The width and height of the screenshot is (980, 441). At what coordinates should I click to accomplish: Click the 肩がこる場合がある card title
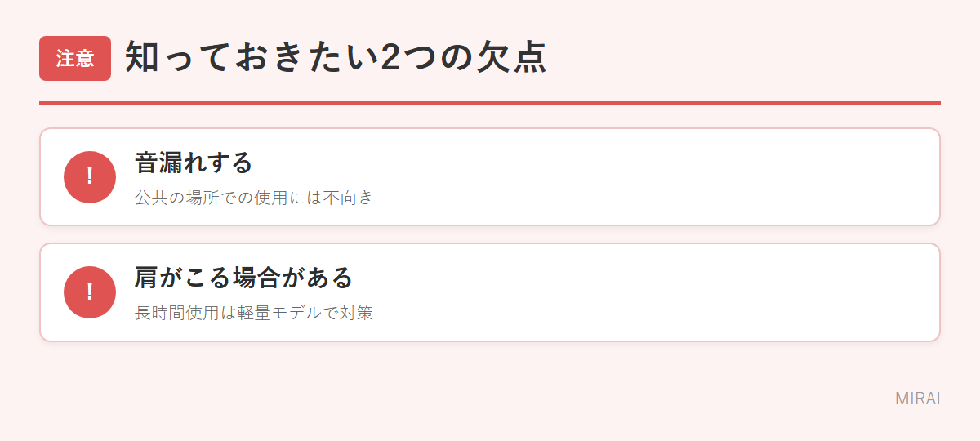(243, 278)
